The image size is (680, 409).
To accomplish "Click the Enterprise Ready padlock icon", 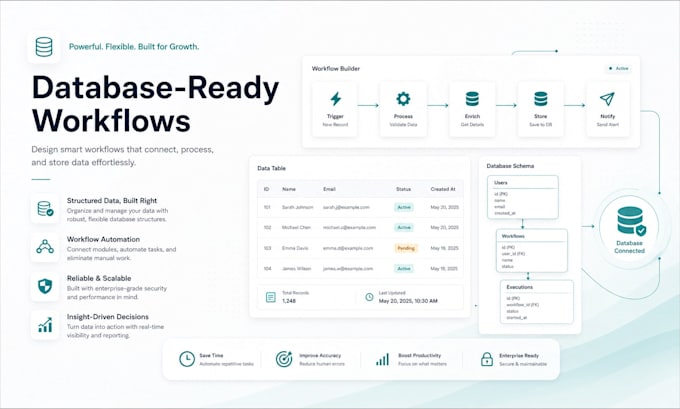I will pos(487,359).
